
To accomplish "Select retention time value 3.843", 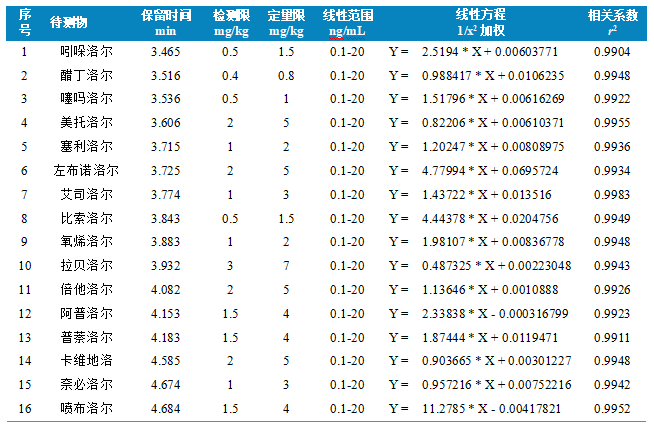I will [166, 219].
